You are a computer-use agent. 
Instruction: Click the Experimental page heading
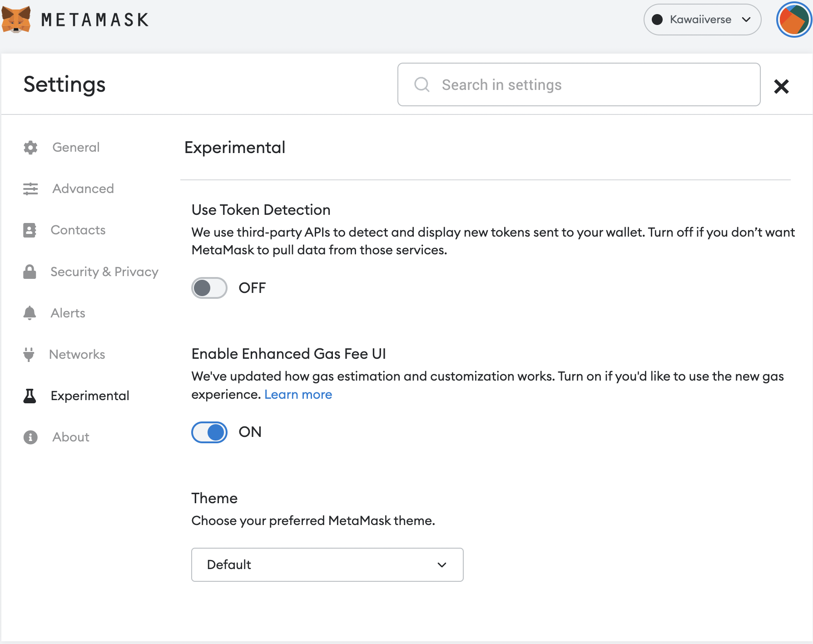click(x=235, y=148)
